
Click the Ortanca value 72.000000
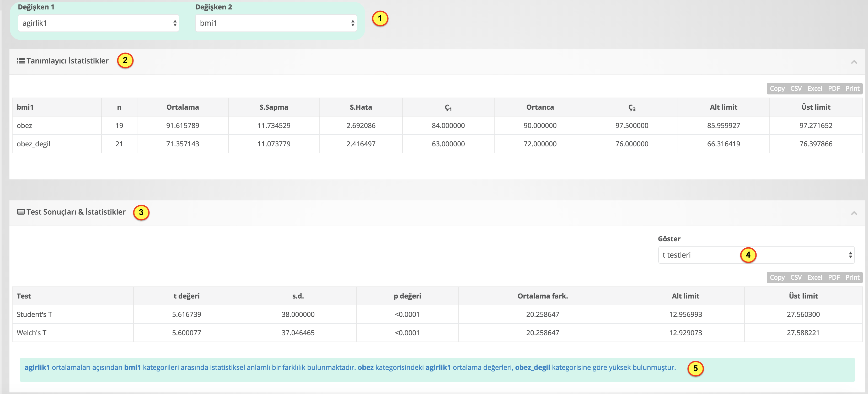[540, 144]
